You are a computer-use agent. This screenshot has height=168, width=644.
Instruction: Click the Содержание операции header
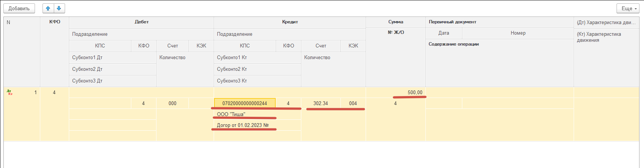tap(454, 44)
